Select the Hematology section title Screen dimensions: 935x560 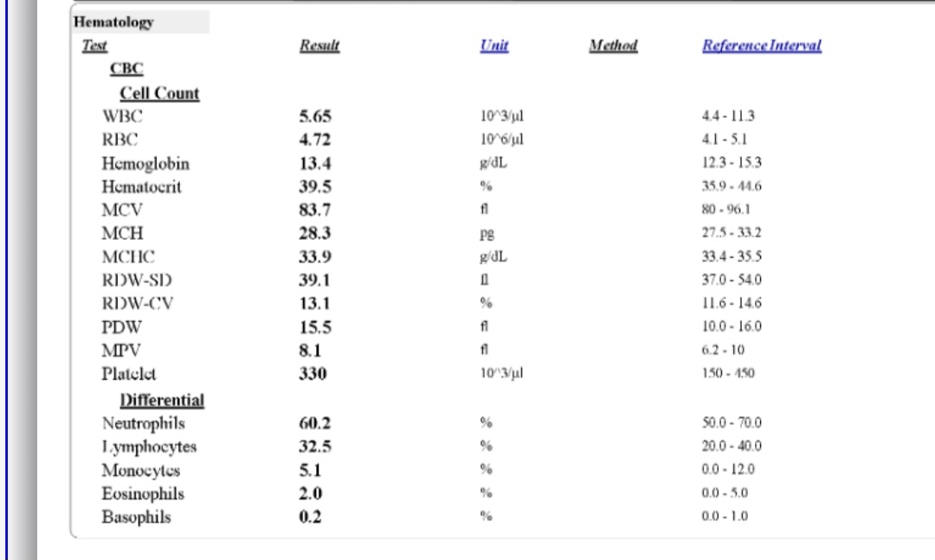pyautogui.click(x=113, y=23)
